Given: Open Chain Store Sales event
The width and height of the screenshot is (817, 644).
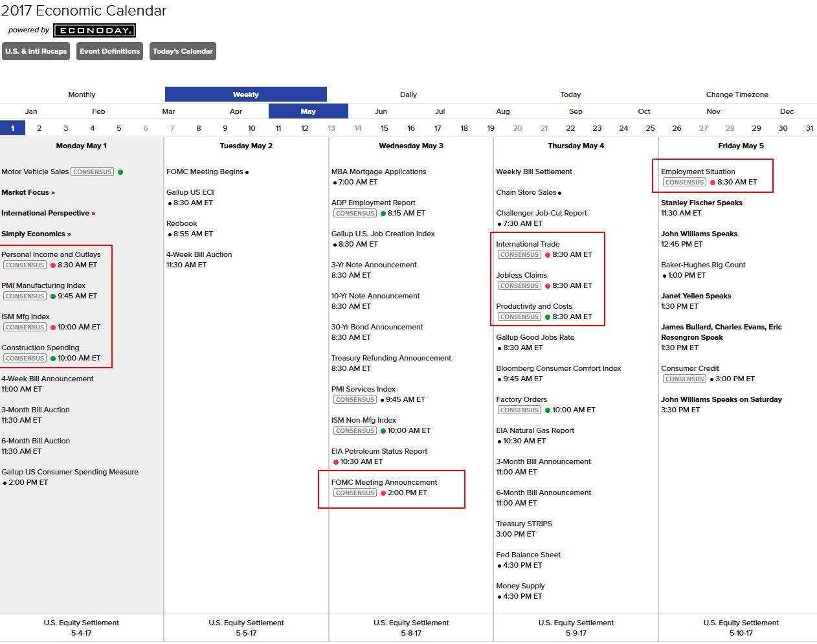Looking at the screenshot, I should pos(526,192).
